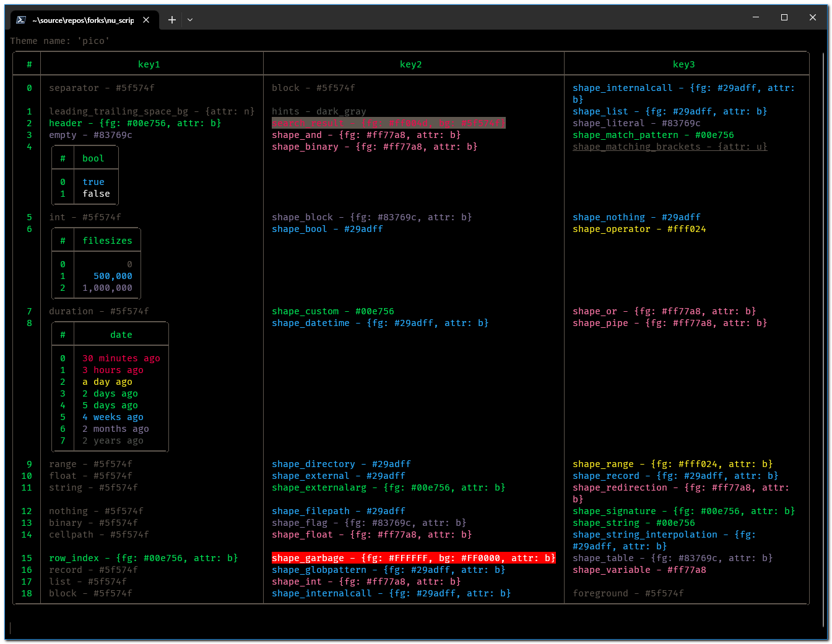Click the 'shape_datetime' entry

tap(380, 323)
